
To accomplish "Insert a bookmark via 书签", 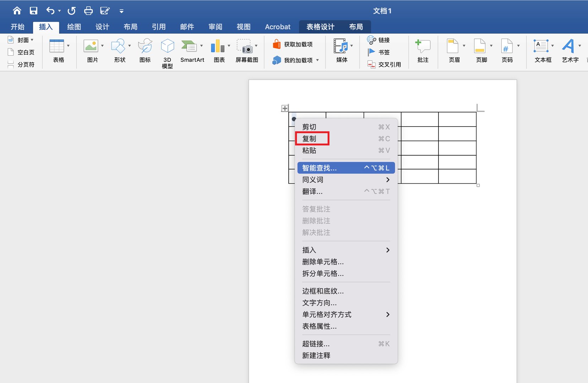I will [x=379, y=52].
